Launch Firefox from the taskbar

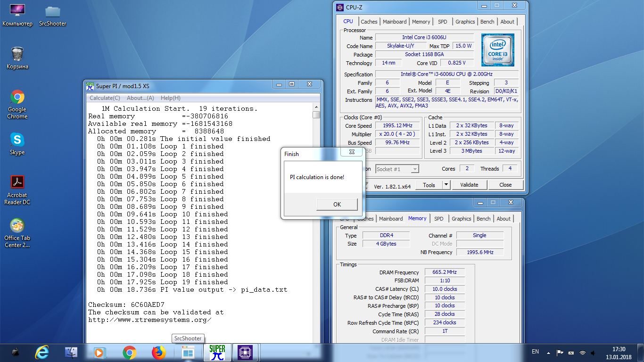(159, 352)
